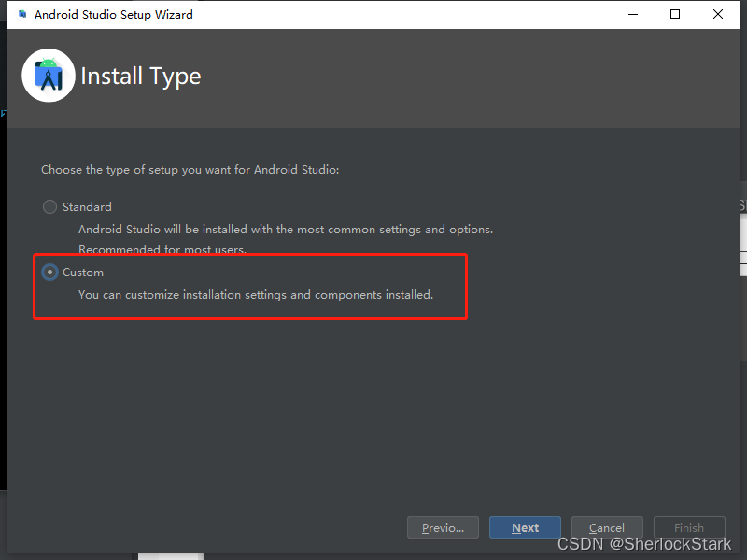The width and height of the screenshot is (747, 560).
Task: Close the Setup Wizard window
Action: click(717, 14)
